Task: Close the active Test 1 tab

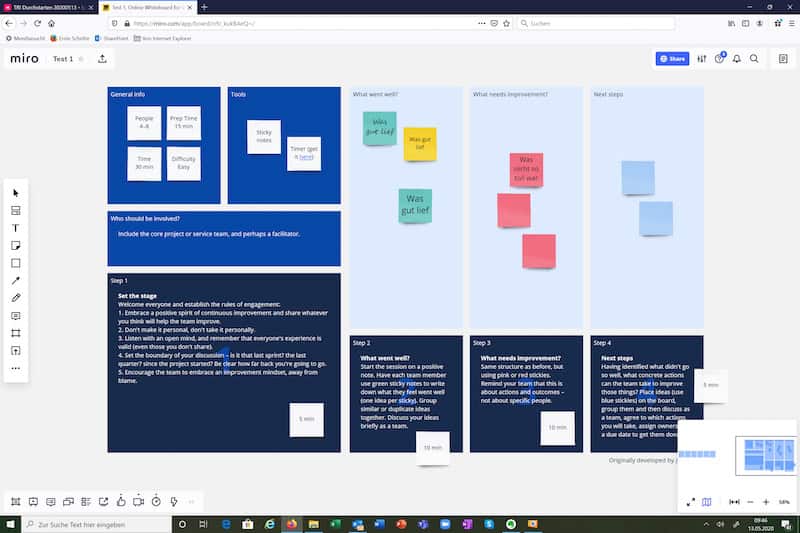Action: coord(190,7)
